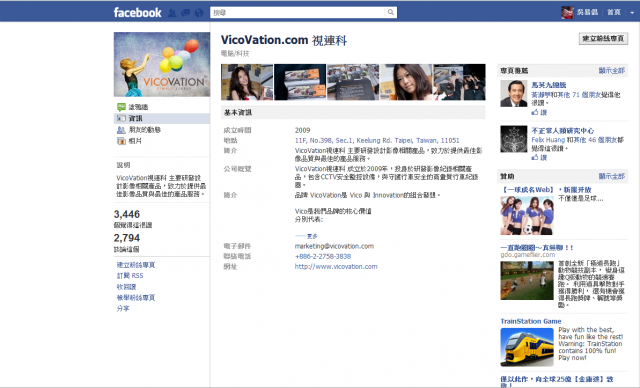Open first photo of woman in red dress

click(247, 82)
